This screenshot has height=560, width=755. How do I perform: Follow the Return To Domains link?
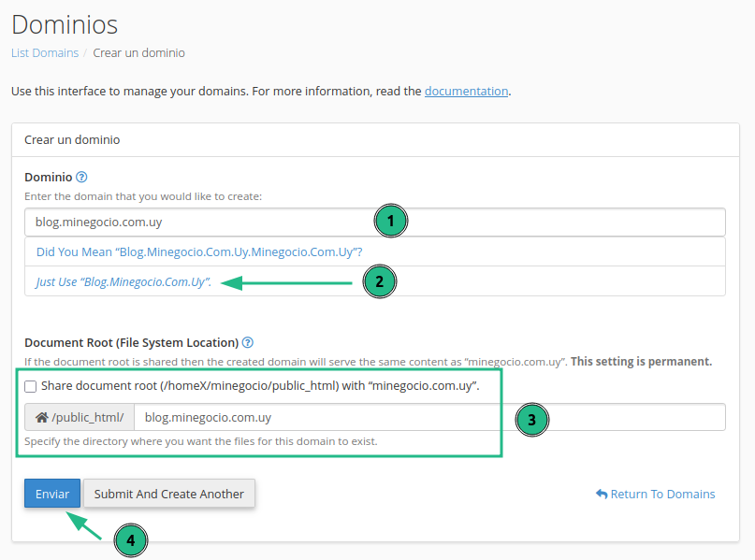[656, 494]
